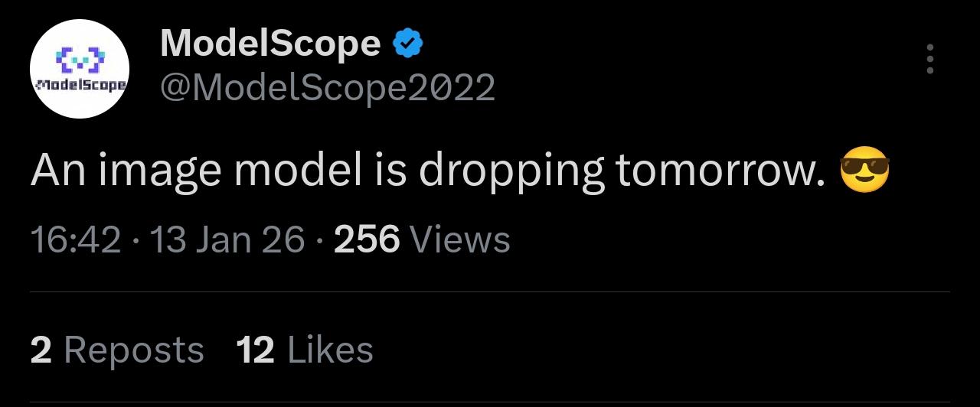Click the purple bracket logo in the avatar
980x407 pixels.
coord(80,58)
